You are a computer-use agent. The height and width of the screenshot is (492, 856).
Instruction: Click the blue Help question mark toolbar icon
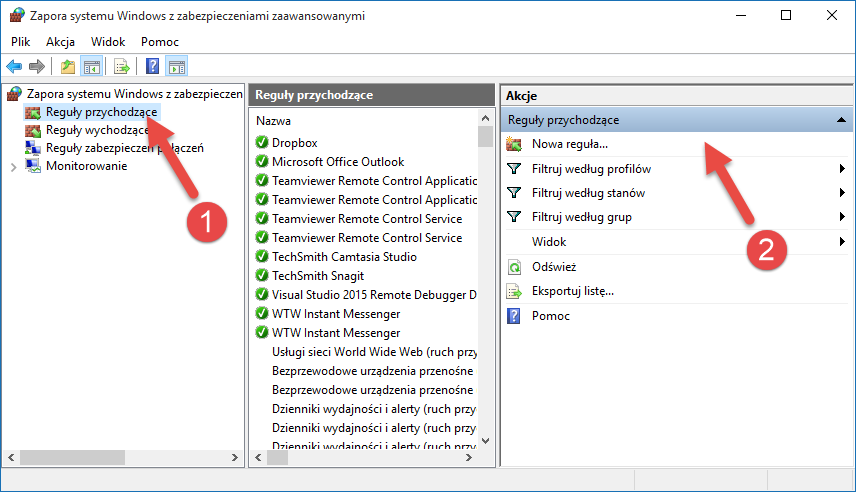pos(153,67)
